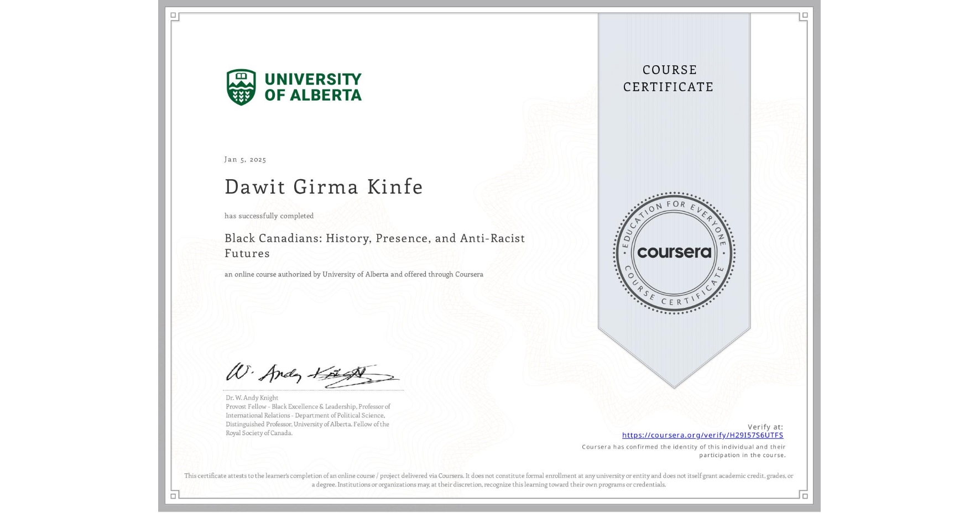Viewport: 980px width, 513px height.
Task: Click the identity confirmation statement by Coursera
Action: tap(684, 451)
